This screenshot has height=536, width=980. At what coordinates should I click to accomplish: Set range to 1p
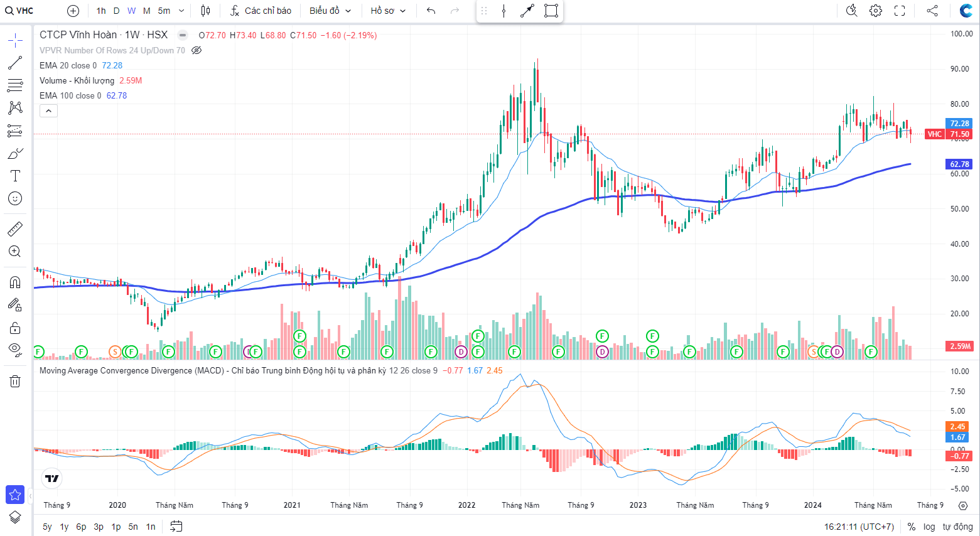tap(116, 527)
